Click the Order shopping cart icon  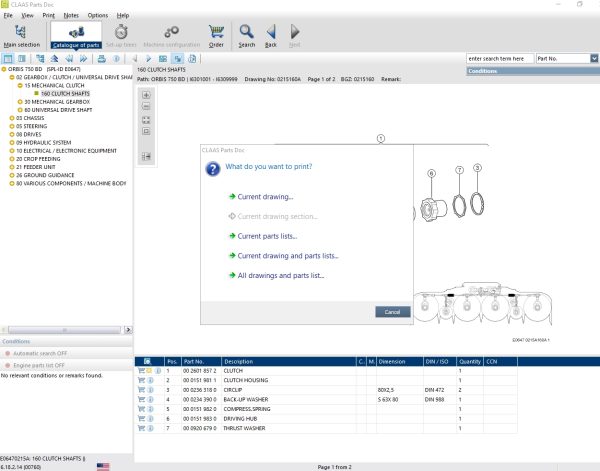coord(216,34)
